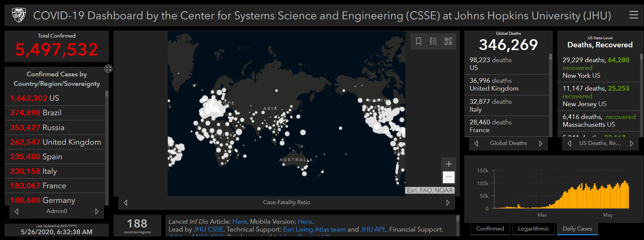
Task: Select Massachusetts US deaths entry
Action: pos(599,121)
